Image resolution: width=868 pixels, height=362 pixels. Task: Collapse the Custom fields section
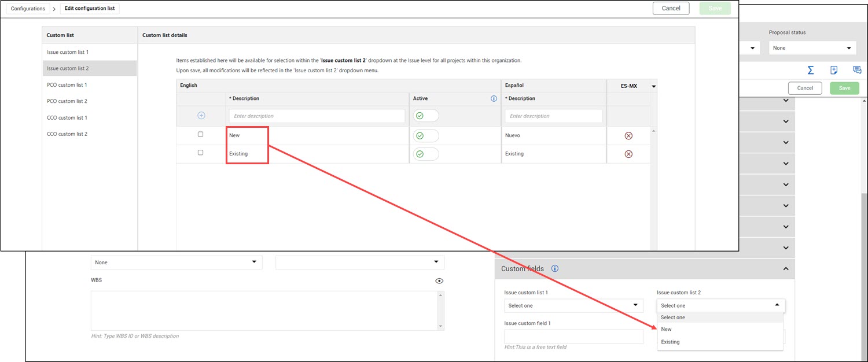pyautogui.click(x=785, y=269)
